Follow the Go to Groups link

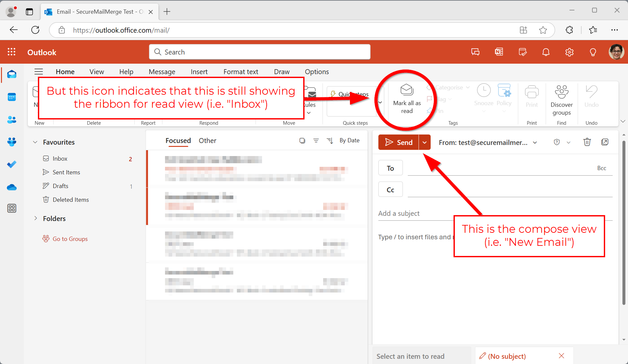(70, 239)
